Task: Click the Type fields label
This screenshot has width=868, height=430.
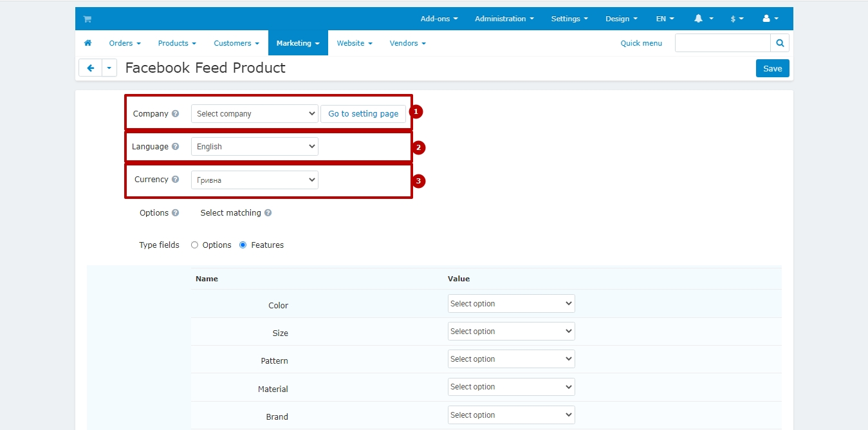Action: point(159,245)
